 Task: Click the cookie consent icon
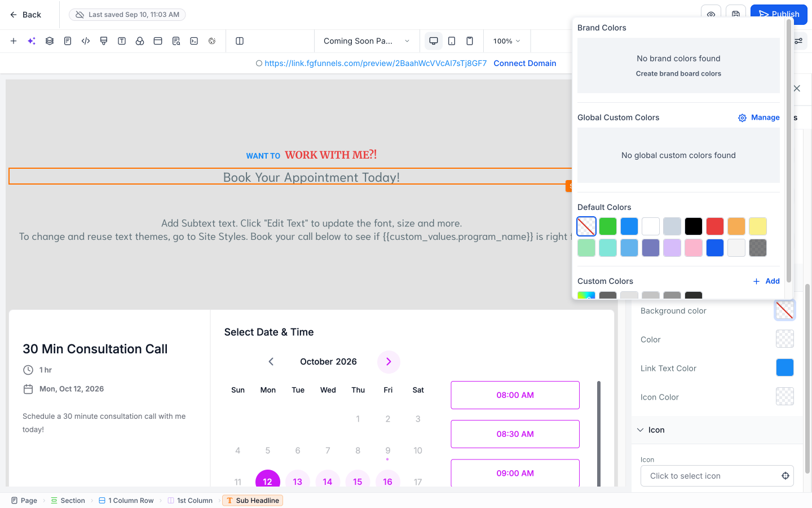[212, 41]
